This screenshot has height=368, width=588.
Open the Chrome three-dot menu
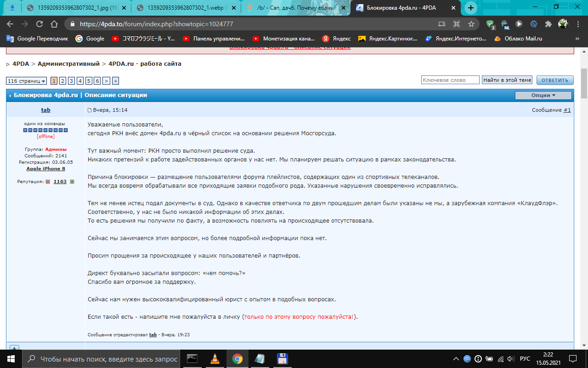(577, 24)
